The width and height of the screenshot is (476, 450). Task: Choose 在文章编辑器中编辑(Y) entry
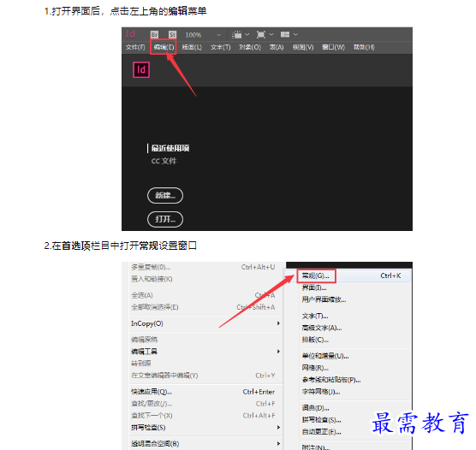pyautogui.click(x=203, y=376)
